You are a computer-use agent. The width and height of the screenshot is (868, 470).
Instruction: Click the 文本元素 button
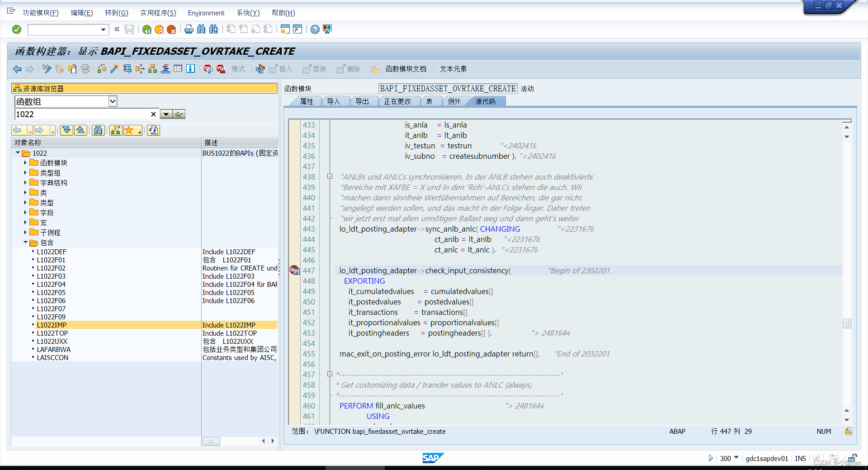[453, 69]
